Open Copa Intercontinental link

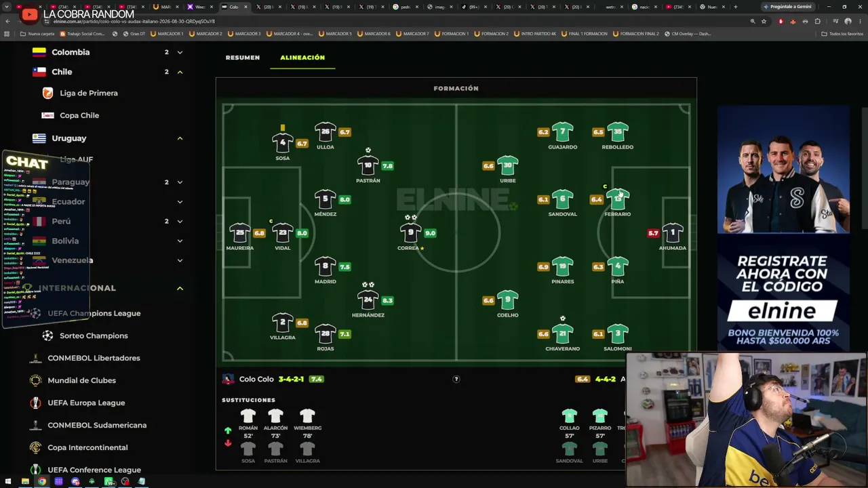point(87,447)
